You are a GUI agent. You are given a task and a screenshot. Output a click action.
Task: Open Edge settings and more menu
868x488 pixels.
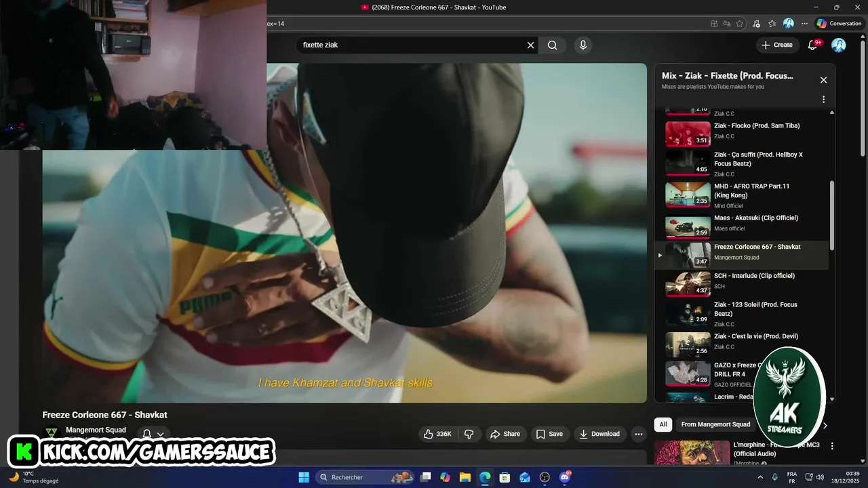click(805, 23)
